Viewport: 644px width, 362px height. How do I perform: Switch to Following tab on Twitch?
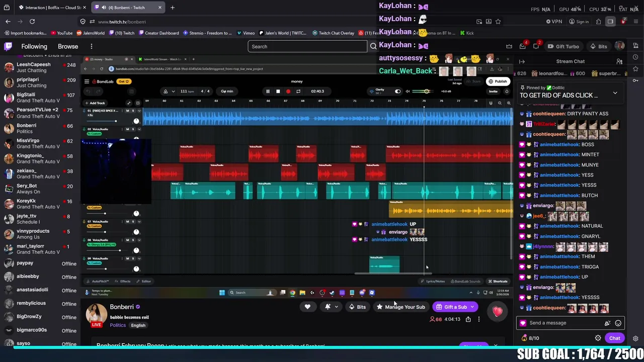pyautogui.click(x=34, y=46)
